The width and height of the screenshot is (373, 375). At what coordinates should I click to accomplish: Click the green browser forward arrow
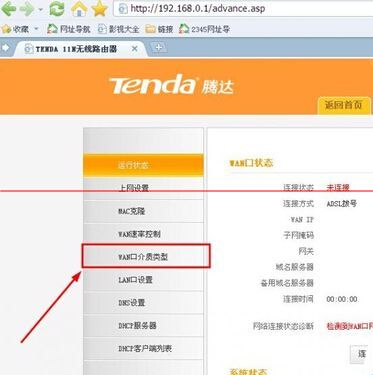(x=27, y=9)
